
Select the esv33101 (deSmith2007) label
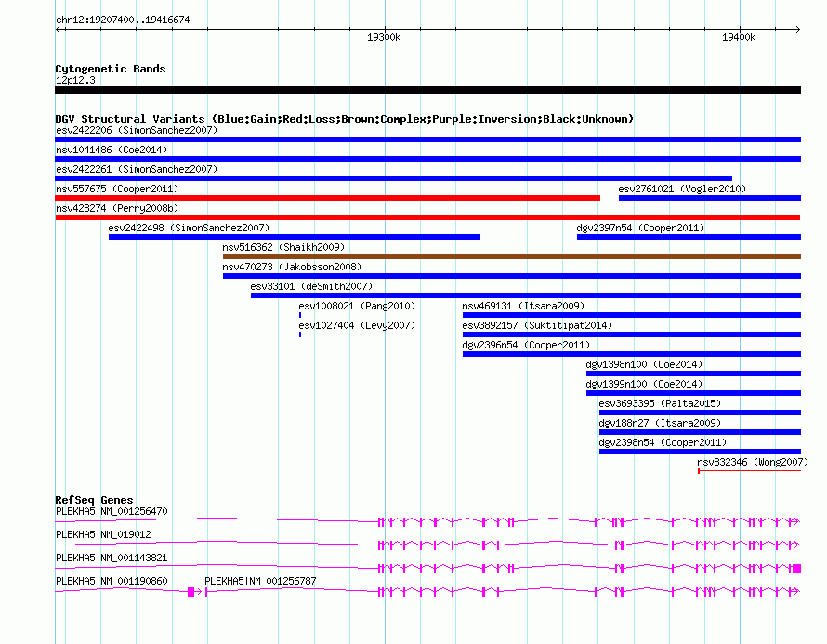[x=311, y=286]
